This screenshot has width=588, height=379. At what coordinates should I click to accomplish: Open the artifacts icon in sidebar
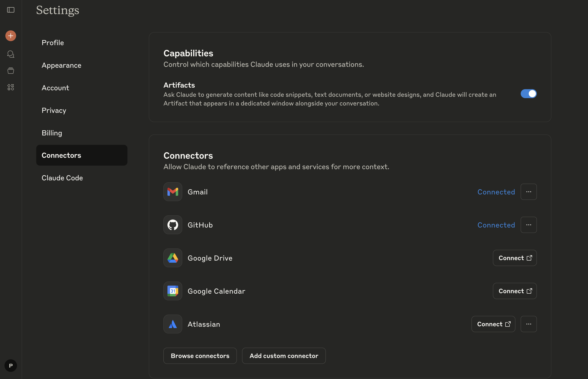(11, 87)
